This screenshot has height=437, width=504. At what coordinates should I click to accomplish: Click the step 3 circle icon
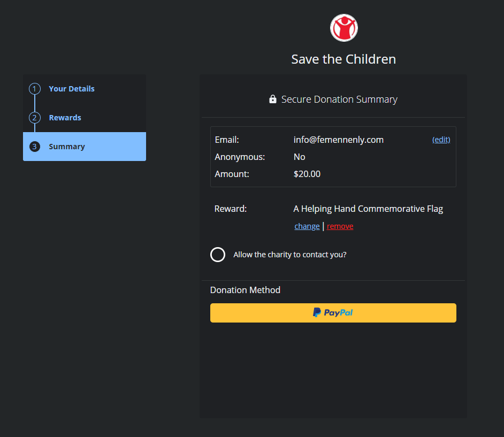pos(35,147)
